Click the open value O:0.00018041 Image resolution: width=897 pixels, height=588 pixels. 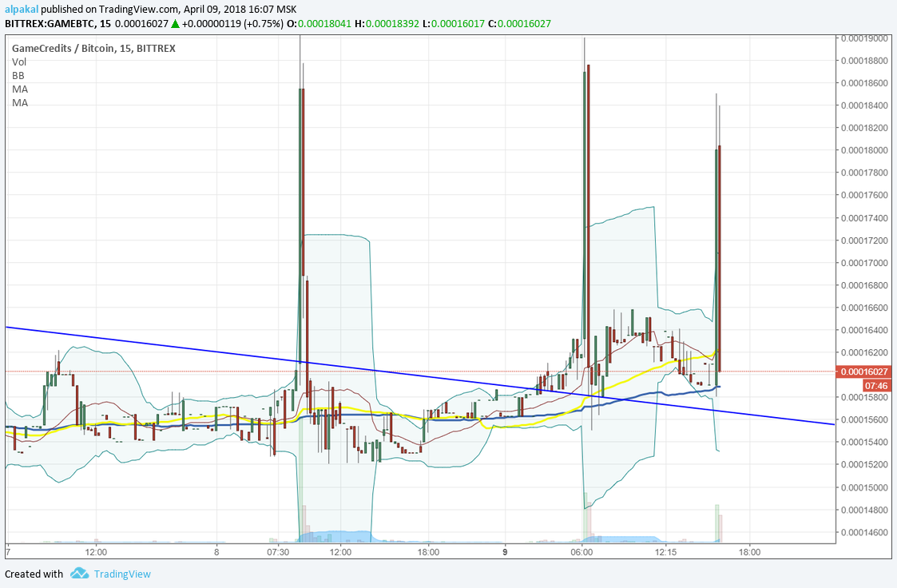[x=319, y=23]
